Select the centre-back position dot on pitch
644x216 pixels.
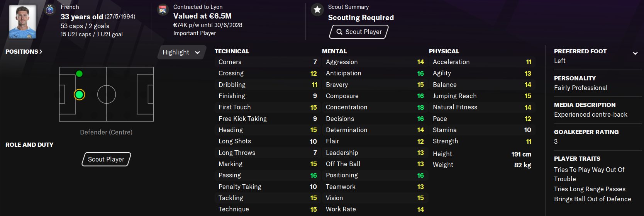pos(80,94)
